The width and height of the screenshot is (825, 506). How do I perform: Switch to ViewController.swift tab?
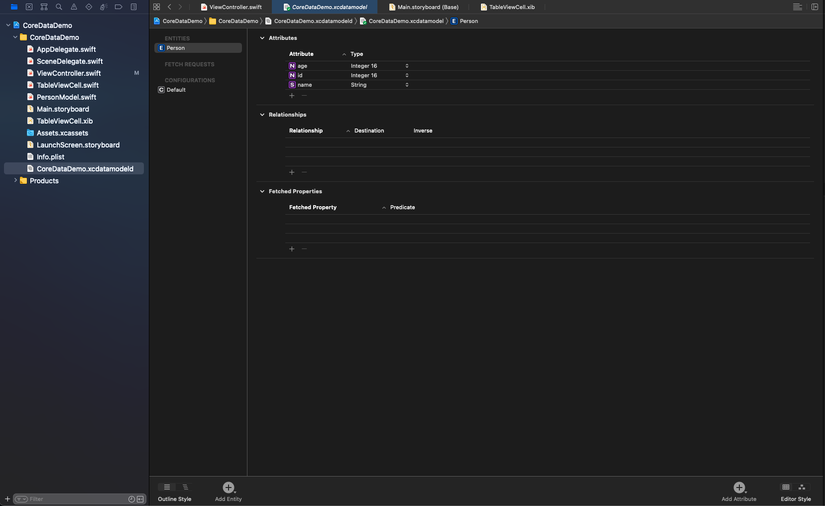click(231, 7)
